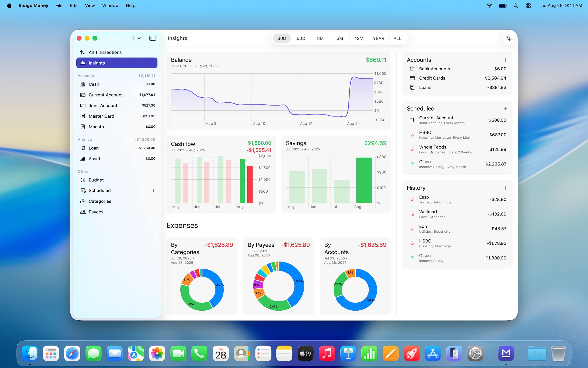The width and height of the screenshot is (588, 368).
Task: Open the Indigo Money app menu
Action: [33, 5]
